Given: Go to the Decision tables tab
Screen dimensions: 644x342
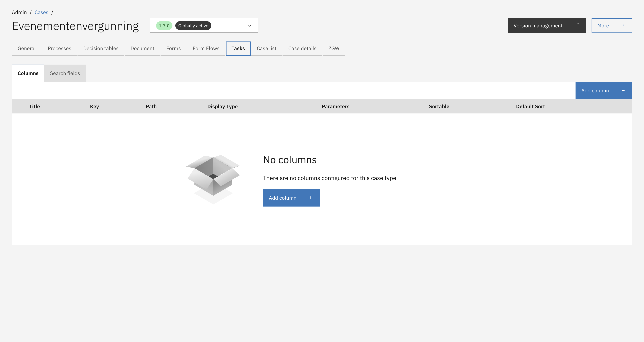Looking at the screenshot, I should pyautogui.click(x=101, y=49).
